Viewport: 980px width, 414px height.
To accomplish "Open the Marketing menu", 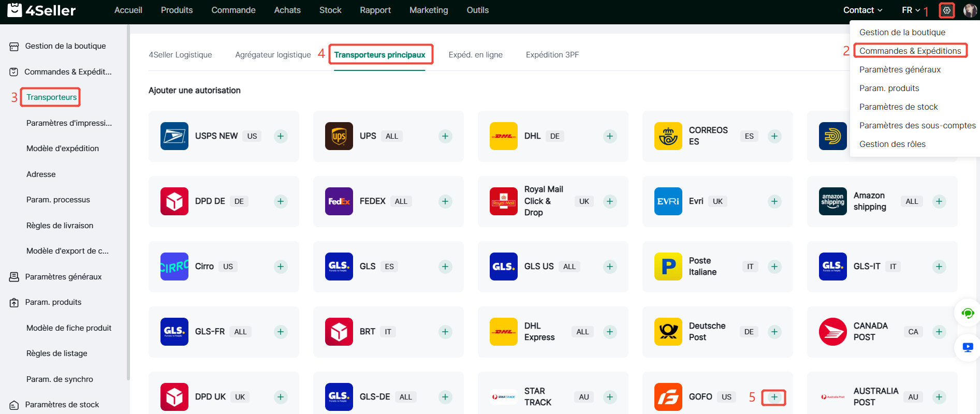I will (x=429, y=10).
